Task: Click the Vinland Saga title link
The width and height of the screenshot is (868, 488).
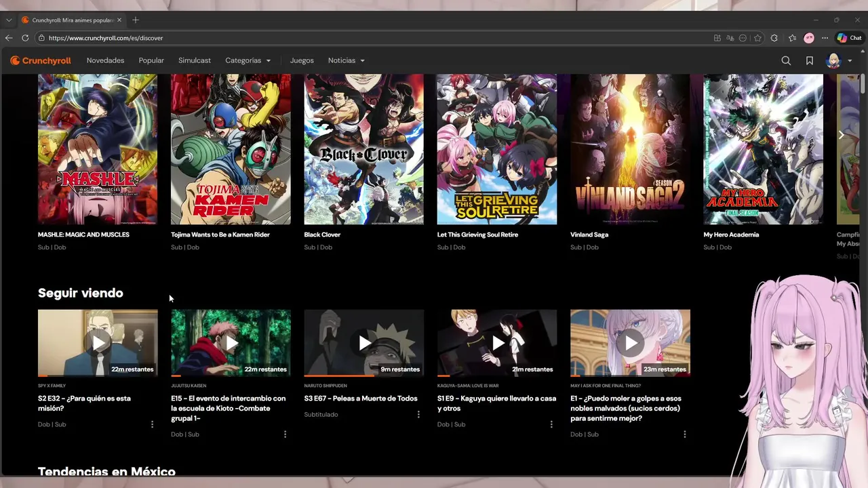Action: tap(589, 235)
